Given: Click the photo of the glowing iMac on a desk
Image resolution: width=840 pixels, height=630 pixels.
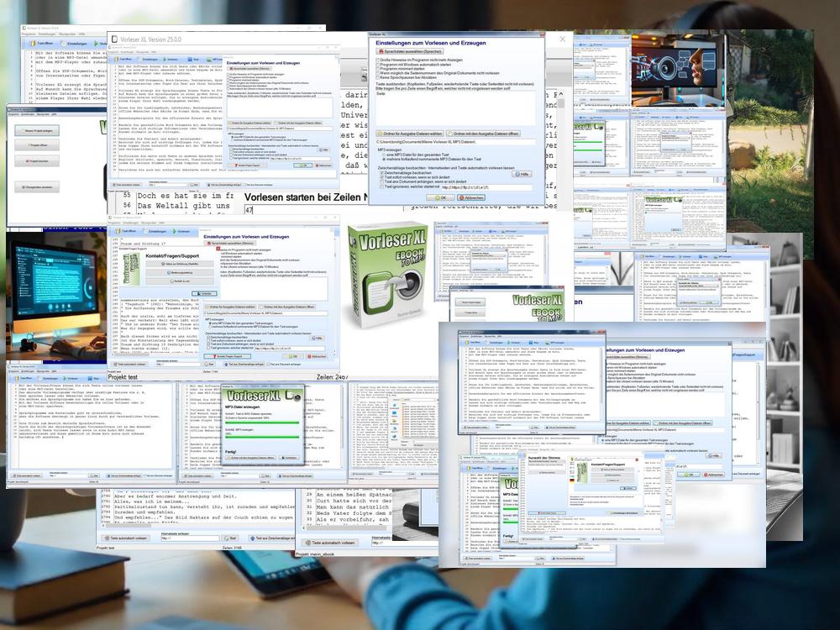Looking at the screenshot, I should click(x=57, y=297).
